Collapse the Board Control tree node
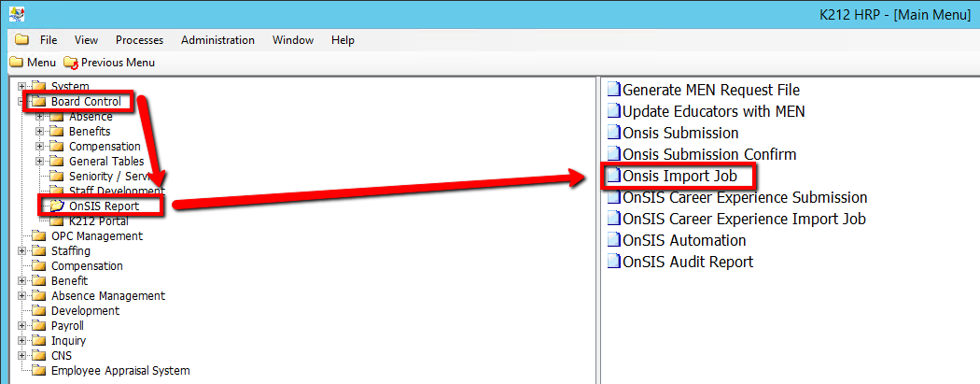980x384 pixels. (x=21, y=102)
